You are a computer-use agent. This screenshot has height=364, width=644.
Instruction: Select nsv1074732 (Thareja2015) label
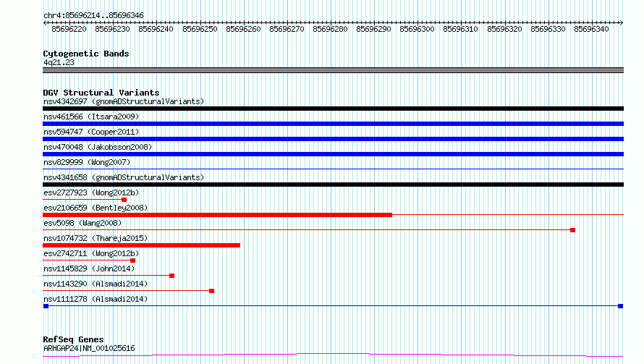tap(96, 238)
